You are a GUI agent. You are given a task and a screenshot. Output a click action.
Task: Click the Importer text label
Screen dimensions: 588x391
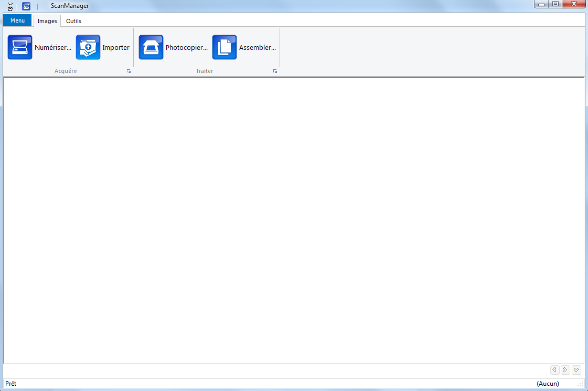[x=116, y=47]
